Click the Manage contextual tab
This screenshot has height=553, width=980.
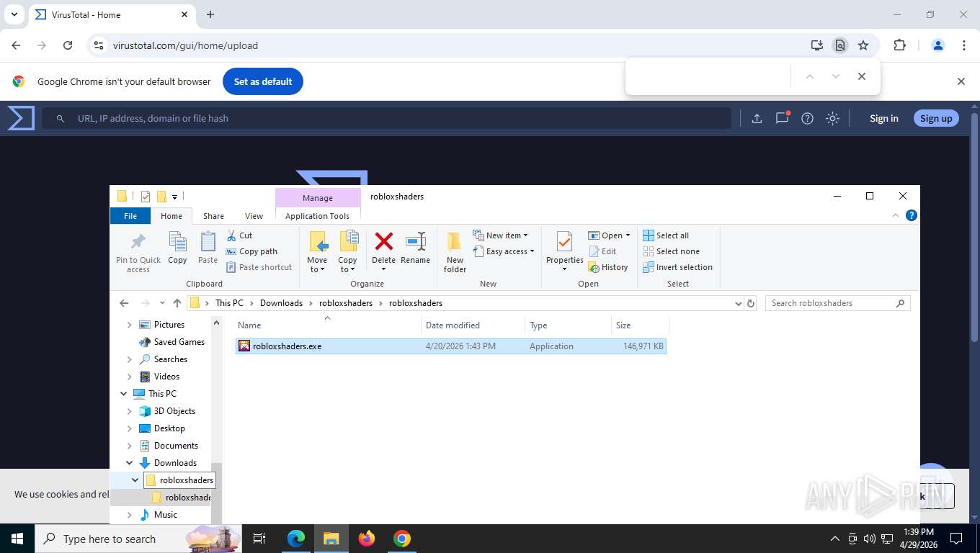318,198
